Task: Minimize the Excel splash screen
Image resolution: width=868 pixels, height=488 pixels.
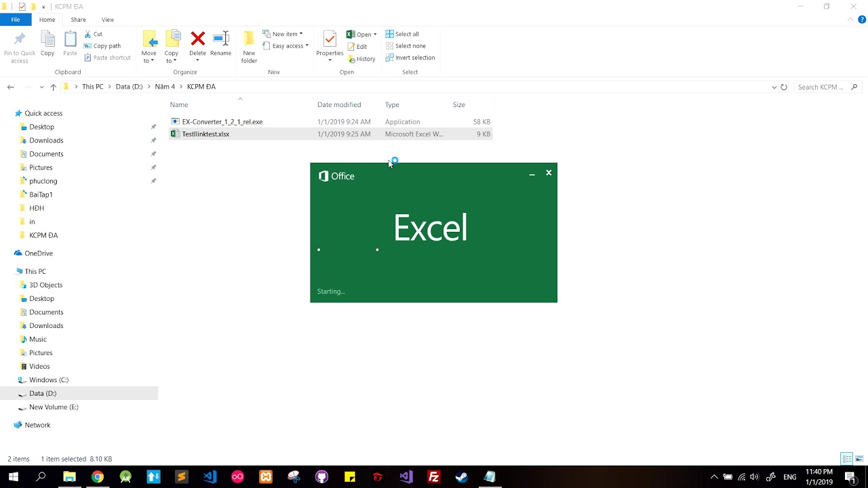Action: [x=532, y=174]
